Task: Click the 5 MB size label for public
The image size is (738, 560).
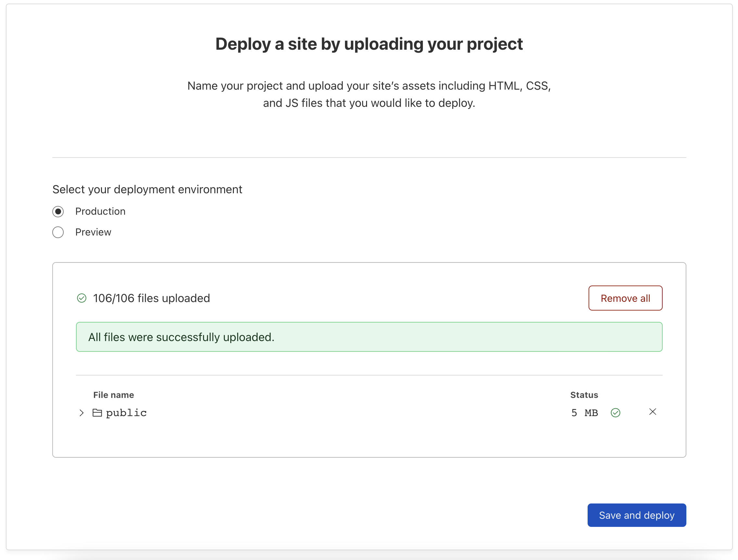Action: point(585,413)
